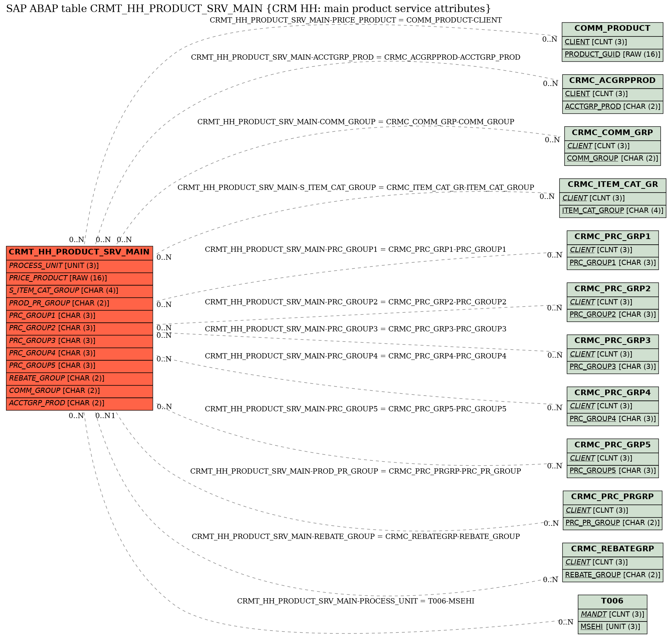The height and width of the screenshot is (638, 672).
Task: Click the PRC_GROUP3 = CRMC_PRC_GRP3 relation label
Action: [x=356, y=329]
